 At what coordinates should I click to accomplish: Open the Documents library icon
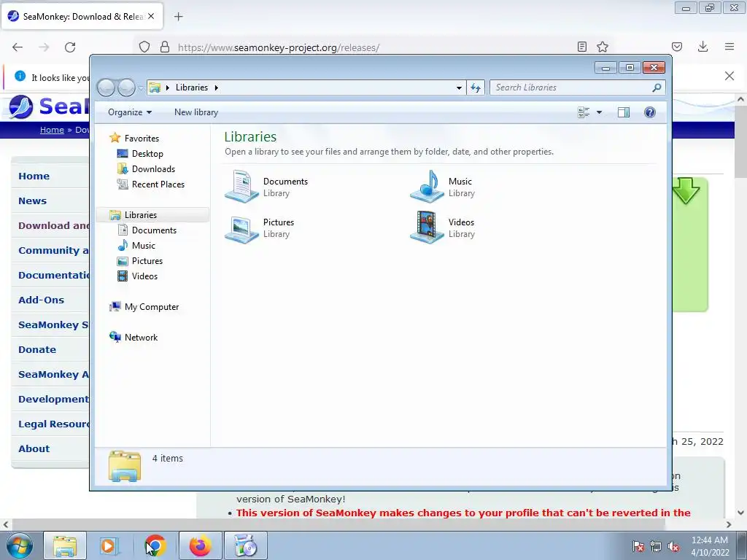tap(242, 187)
